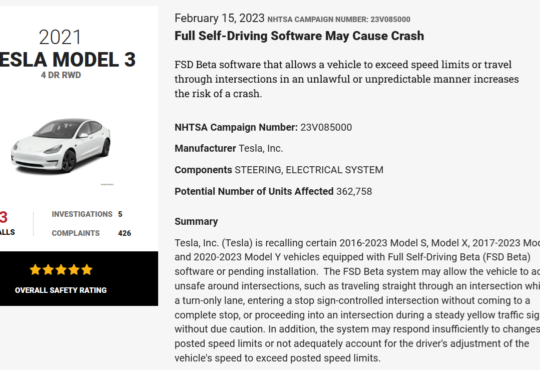Click the FSD Beta software description paragraph
The width and height of the screenshot is (540, 370).
pyautogui.click(x=346, y=79)
